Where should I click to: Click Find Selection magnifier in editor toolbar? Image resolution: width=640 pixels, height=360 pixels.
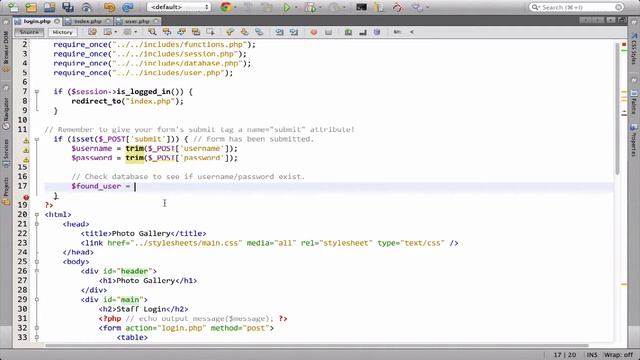pyautogui.click(x=152, y=32)
